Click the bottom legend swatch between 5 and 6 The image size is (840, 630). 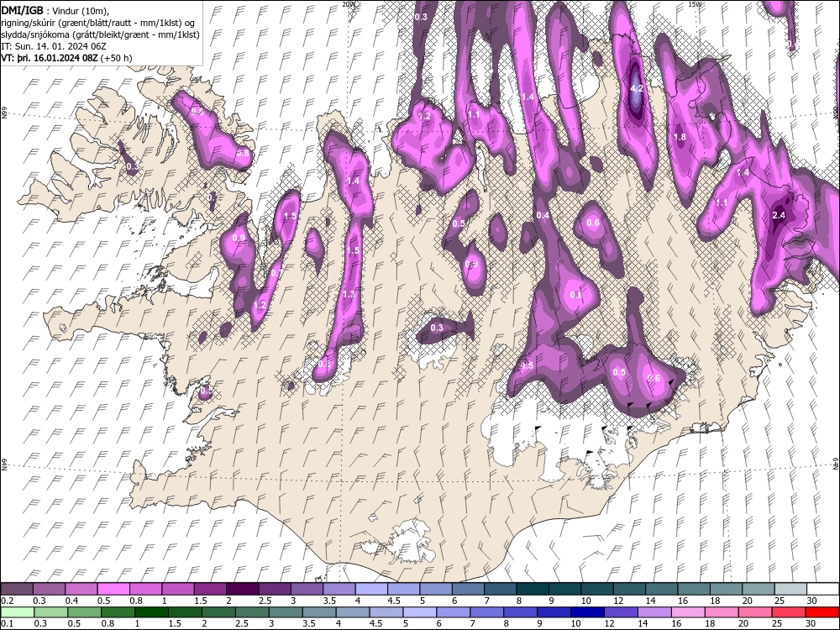pos(421,612)
